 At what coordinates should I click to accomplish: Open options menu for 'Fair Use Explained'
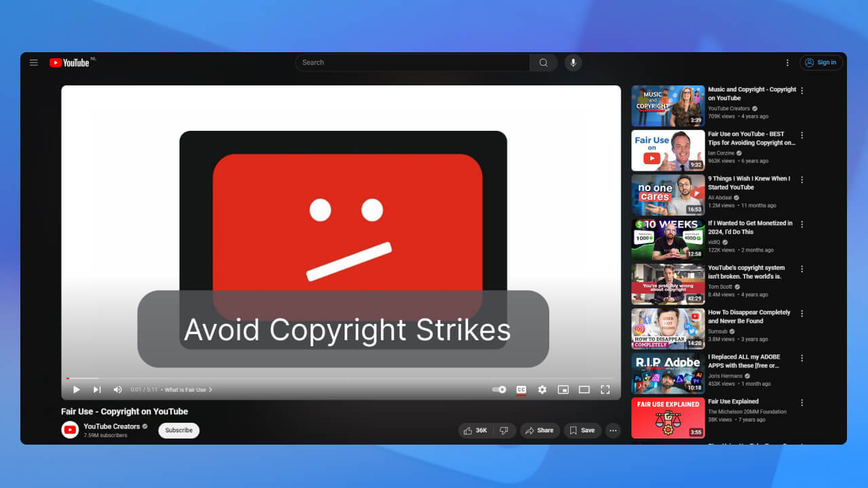coord(802,403)
